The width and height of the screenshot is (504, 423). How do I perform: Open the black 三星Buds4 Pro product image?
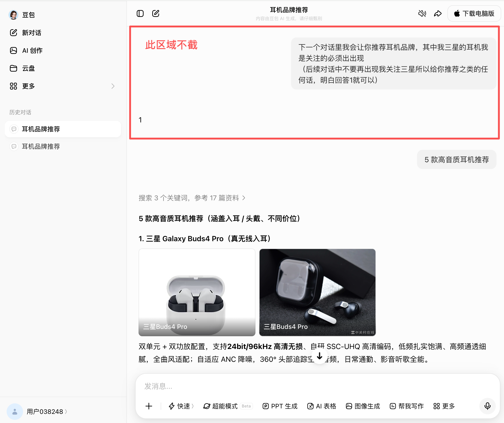(x=317, y=292)
